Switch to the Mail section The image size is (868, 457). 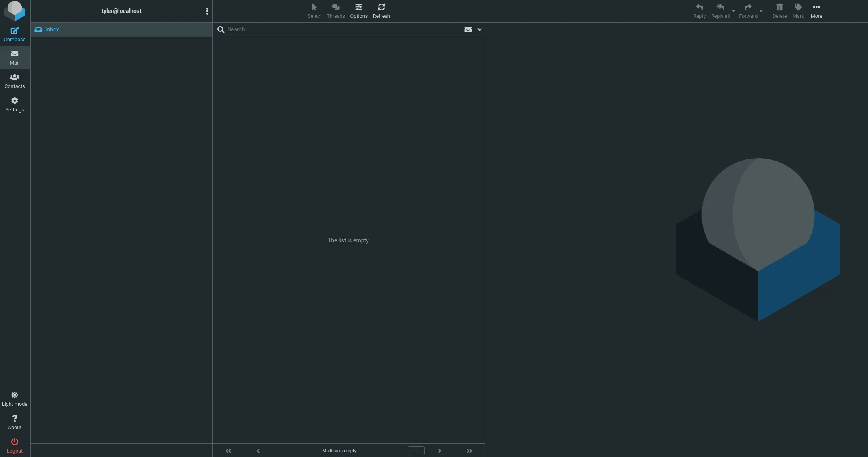pyautogui.click(x=15, y=57)
